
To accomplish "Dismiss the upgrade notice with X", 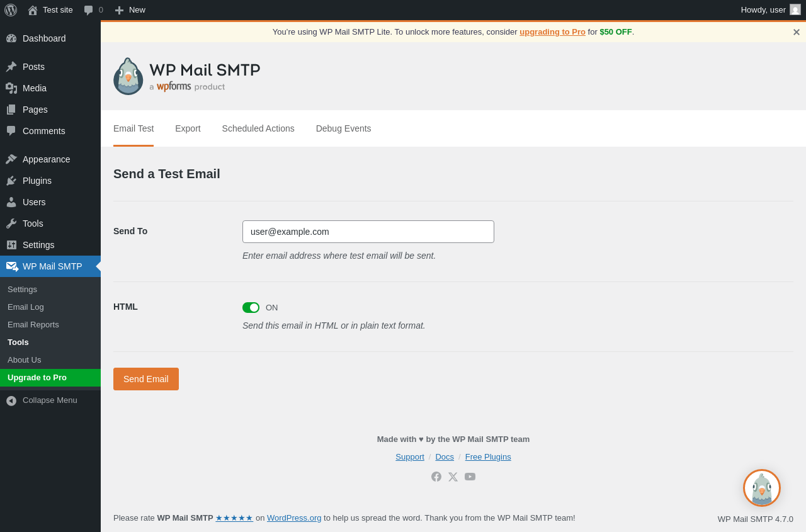I will (796, 32).
